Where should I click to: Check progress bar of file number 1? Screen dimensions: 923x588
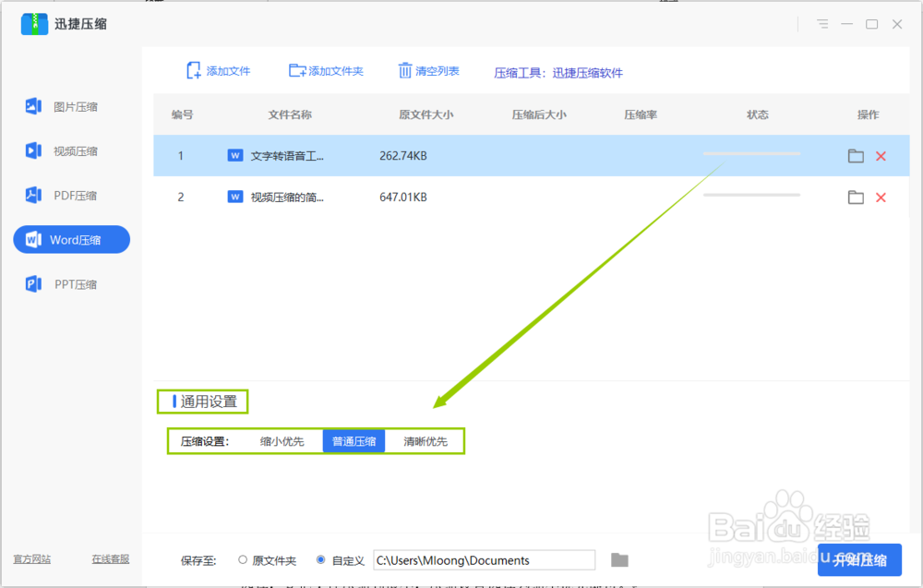(x=752, y=152)
